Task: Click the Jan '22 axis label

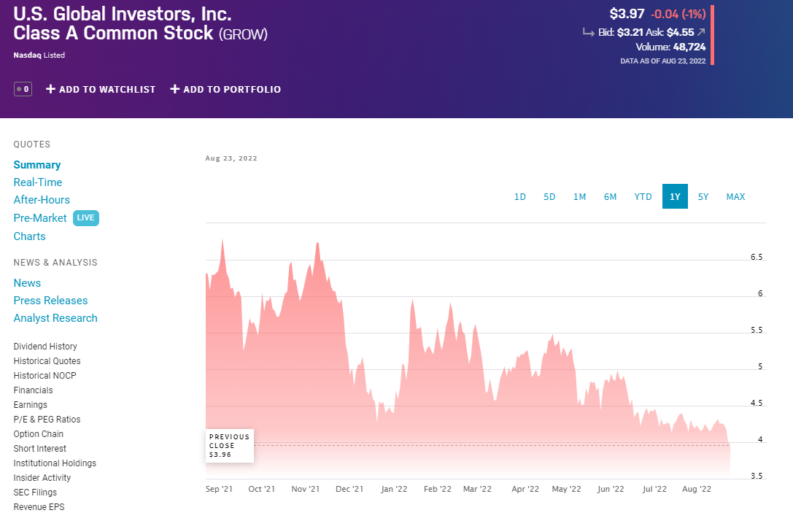Action: [x=394, y=489]
